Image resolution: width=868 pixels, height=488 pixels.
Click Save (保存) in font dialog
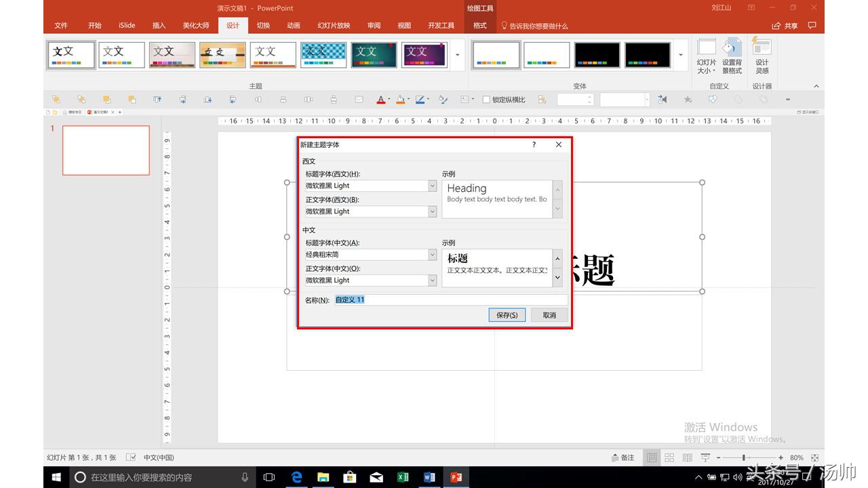pos(507,315)
